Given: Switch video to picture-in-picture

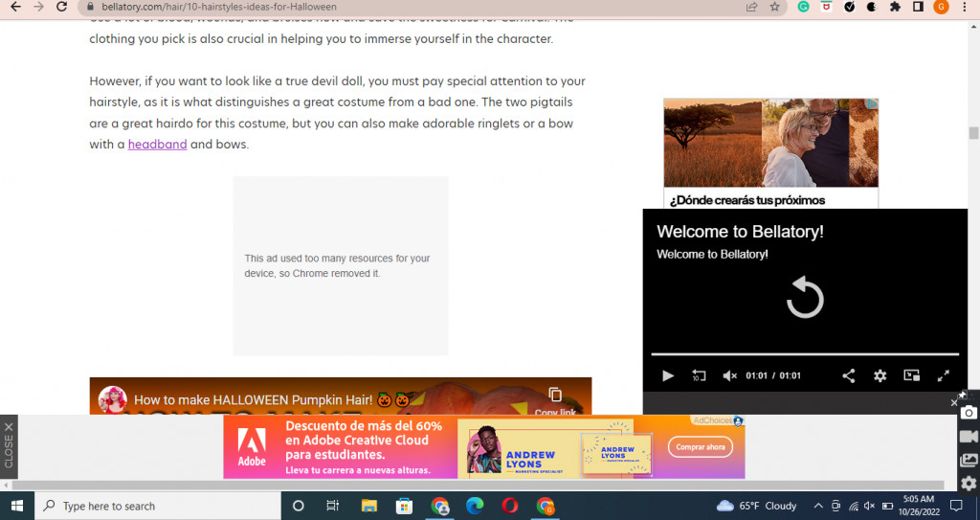Looking at the screenshot, I should coord(912,375).
